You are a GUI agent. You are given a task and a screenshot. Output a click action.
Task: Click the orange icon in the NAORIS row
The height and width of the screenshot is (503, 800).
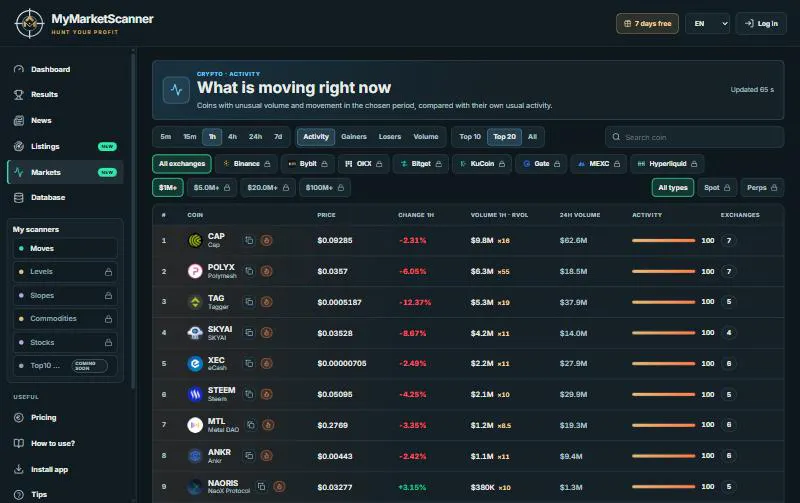pos(279,487)
